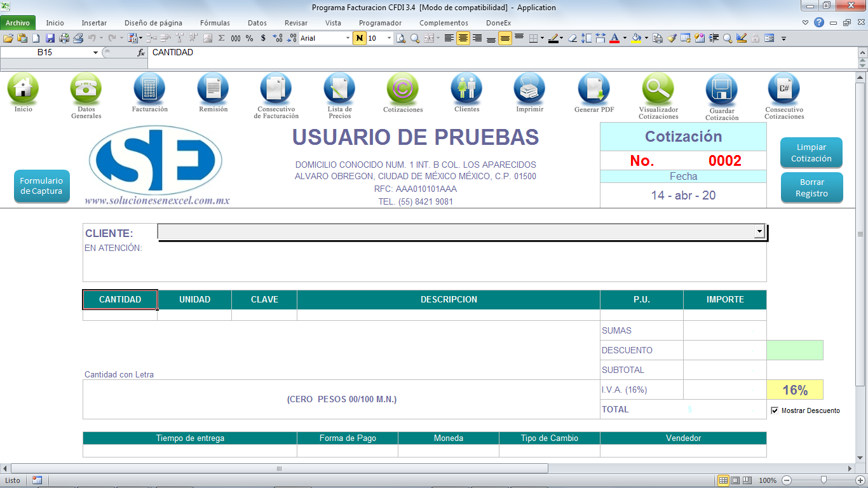Viewport: 868px width, 488px height.
Task: Toggle right text alignment
Action: 477,38
